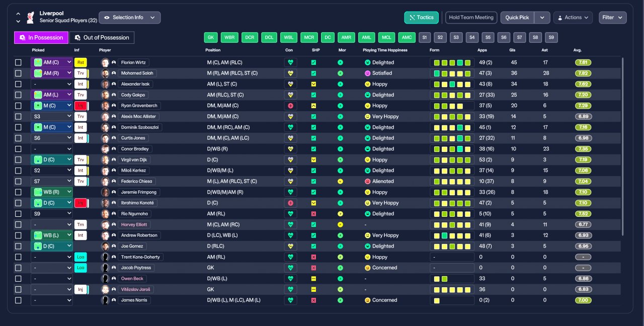644x326 pixels.
Task: Click James Norris's single form square
Action: pos(437,300)
